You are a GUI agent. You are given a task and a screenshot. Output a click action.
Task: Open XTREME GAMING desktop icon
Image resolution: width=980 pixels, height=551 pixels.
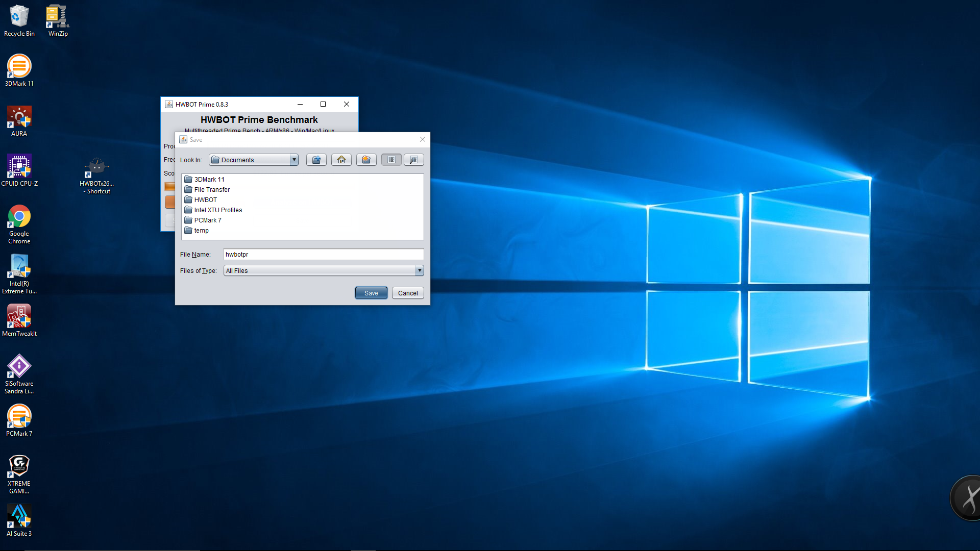click(x=19, y=474)
